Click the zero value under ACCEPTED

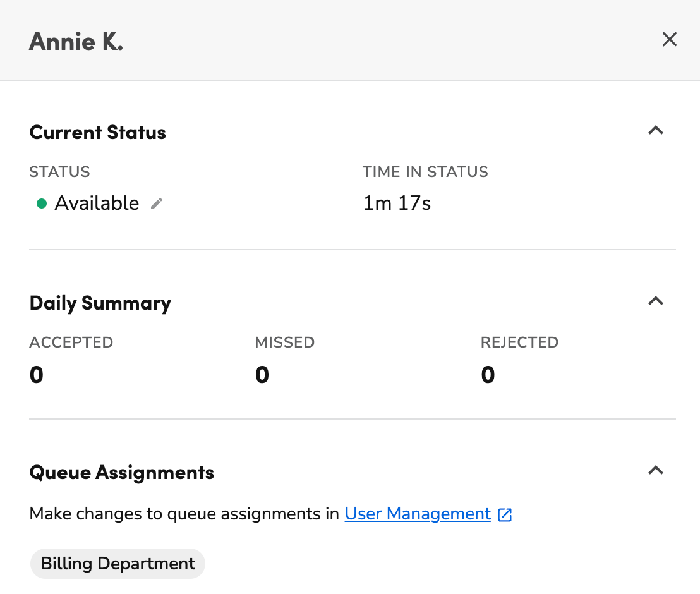pos(37,375)
